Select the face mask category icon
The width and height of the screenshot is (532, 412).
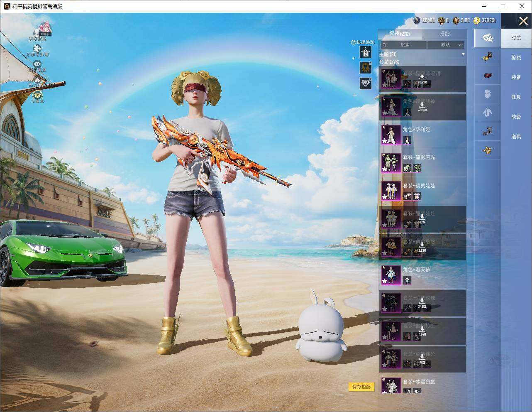tap(488, 94)
